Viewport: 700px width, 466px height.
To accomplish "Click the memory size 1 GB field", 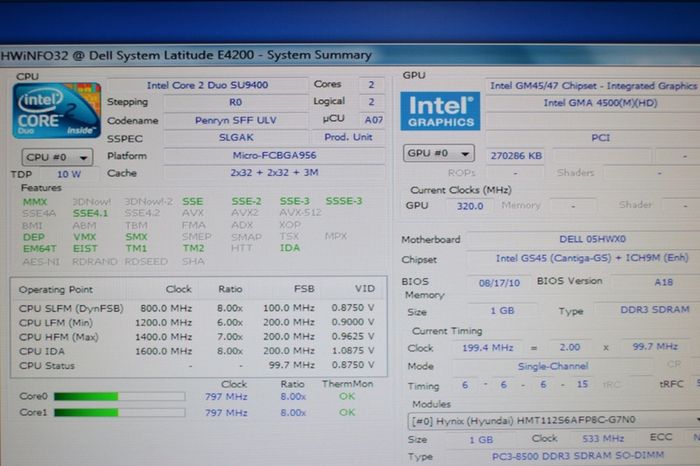I will (x=502, y=311).
